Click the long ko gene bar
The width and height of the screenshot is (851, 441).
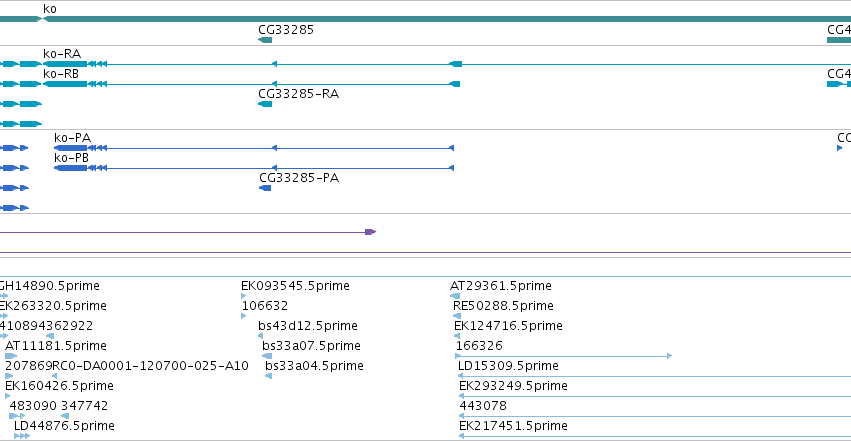coord(447,19)
